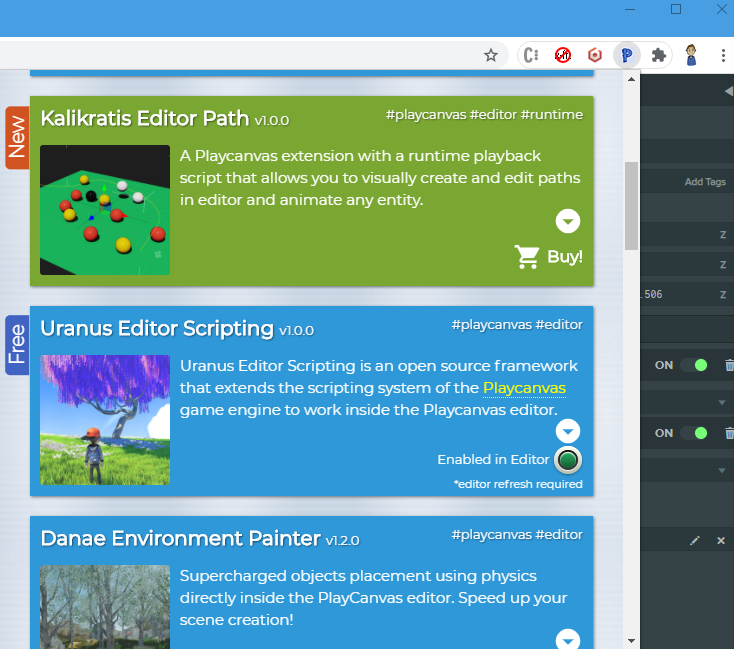Bookmark this page with the star icon
The height and width of the screenshot is (649, 734).
pos(491,56)
